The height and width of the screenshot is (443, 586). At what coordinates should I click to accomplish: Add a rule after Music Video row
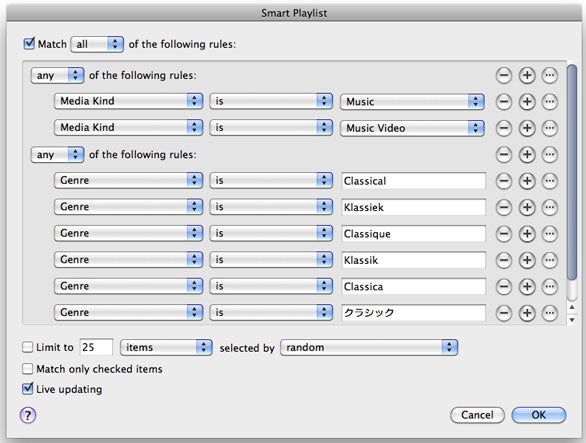coord(527,128)
